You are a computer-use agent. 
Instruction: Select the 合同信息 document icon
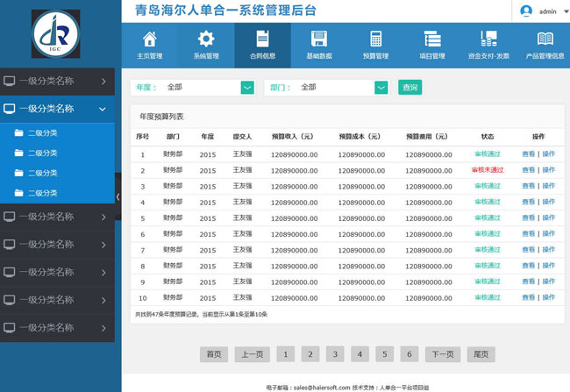[262, 39]
